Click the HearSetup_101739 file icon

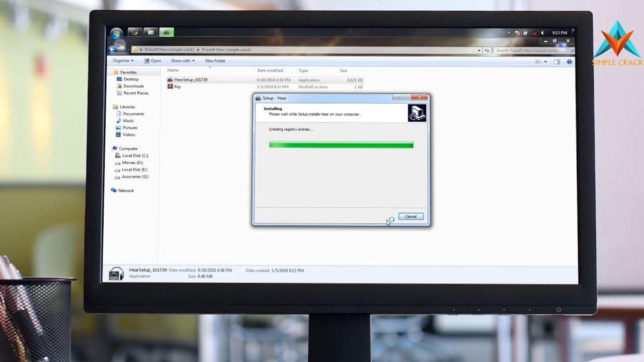170,80
